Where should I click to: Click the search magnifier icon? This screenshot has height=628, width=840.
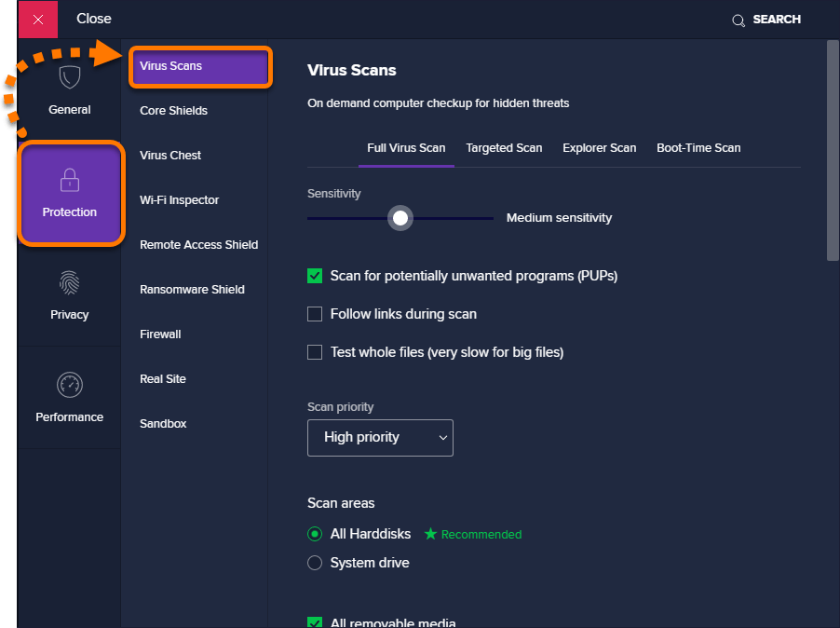pos(738,20)
